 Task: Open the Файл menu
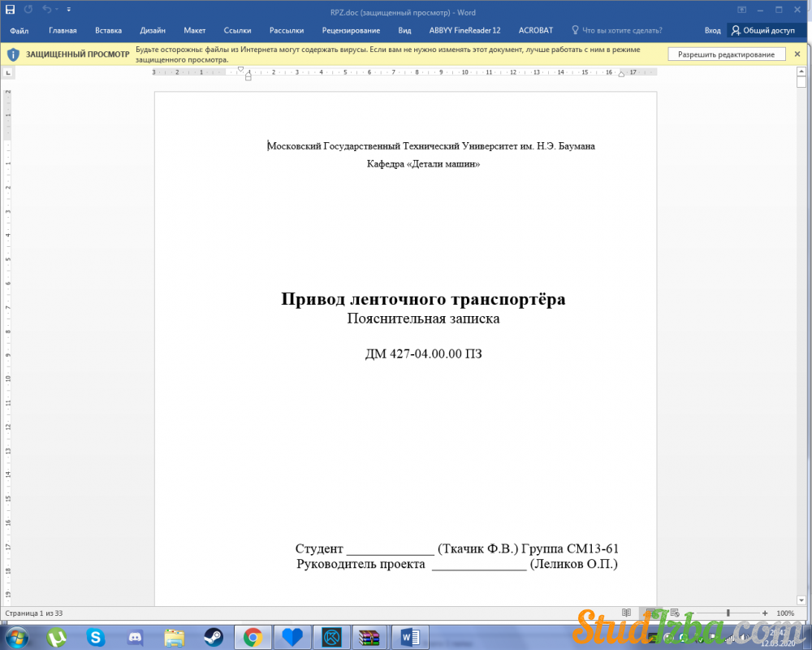(x=19, y=31)
